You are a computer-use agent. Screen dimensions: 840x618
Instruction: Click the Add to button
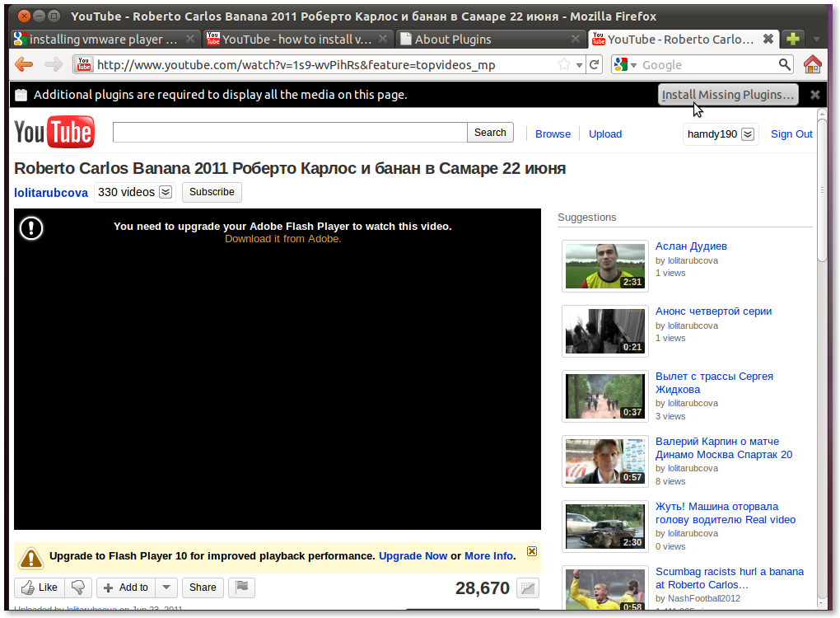(x=126, y=588)
